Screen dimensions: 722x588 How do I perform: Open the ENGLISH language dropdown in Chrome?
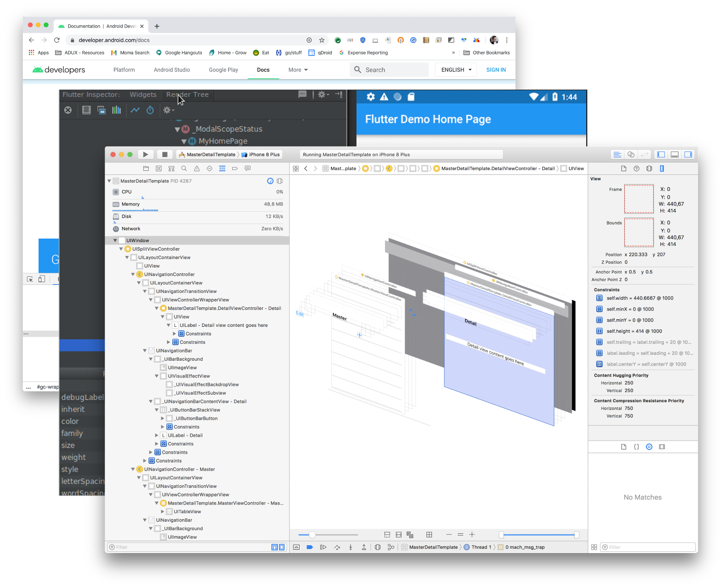[456, 70]
